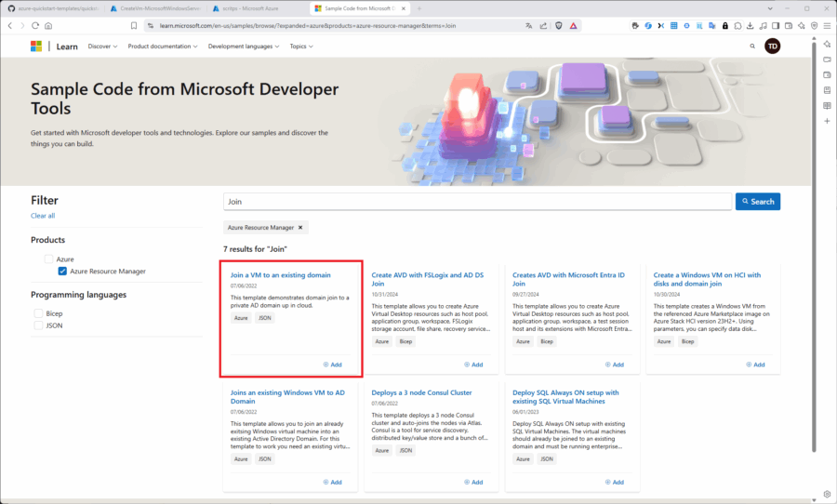837x504 pixels.
Task: Click the blue Search button
Action: [x=758, y=201]
